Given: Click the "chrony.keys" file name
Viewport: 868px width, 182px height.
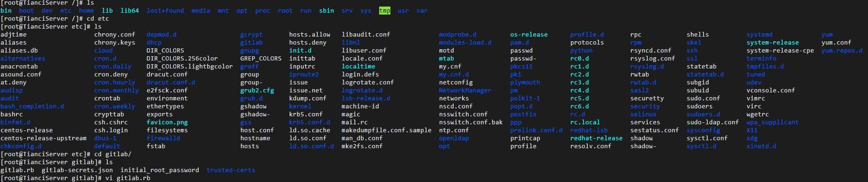Looking at the screenshot, I should (x=115, y=43).
